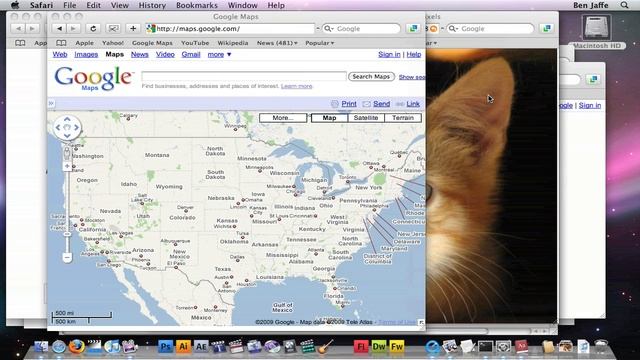The width and height of the screenshot is (640, 360).
Task: Open the File menu
Action: [70, 5]
